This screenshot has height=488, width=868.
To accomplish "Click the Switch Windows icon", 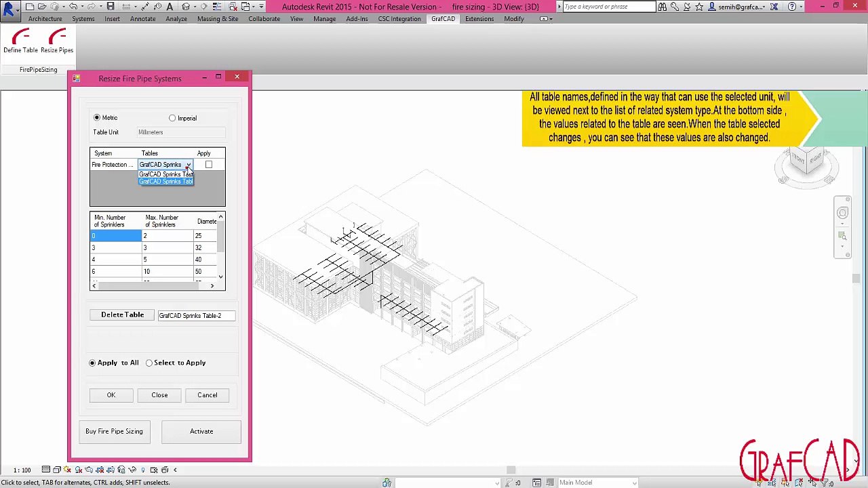I will [247, 7].
